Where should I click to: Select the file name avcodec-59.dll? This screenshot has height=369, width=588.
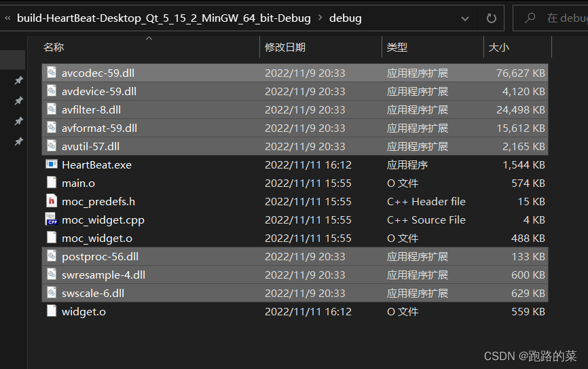click(98, 73)
